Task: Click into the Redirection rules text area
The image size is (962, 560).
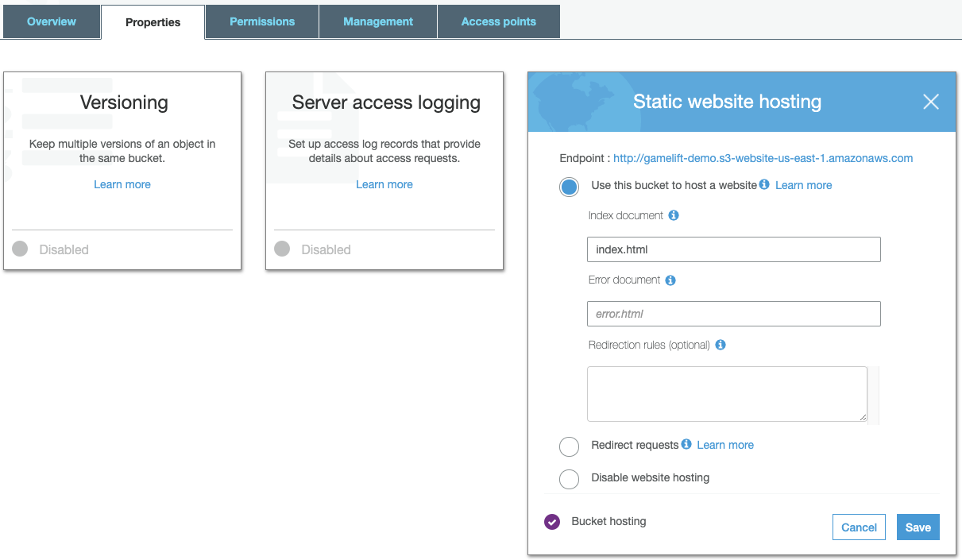Action: [727, 394]
